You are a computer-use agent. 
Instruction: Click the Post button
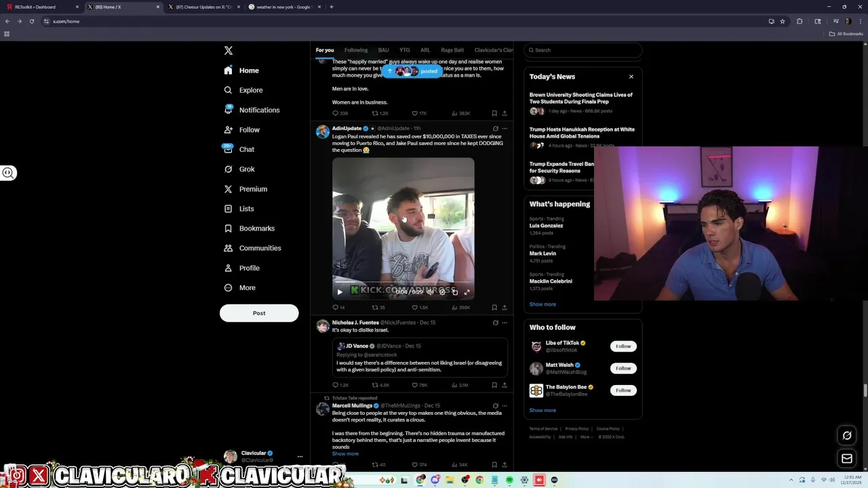(259, 313)
